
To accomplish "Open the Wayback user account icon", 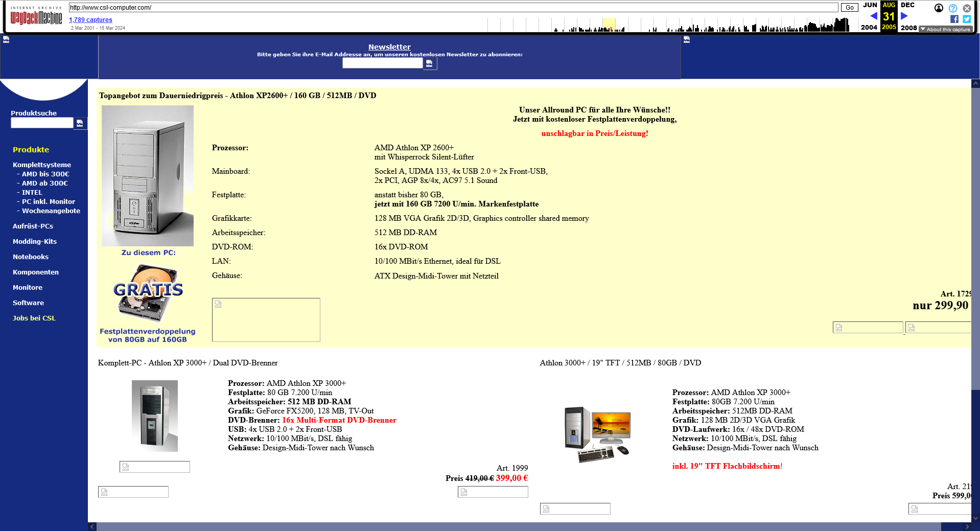I will pos(939,8).
